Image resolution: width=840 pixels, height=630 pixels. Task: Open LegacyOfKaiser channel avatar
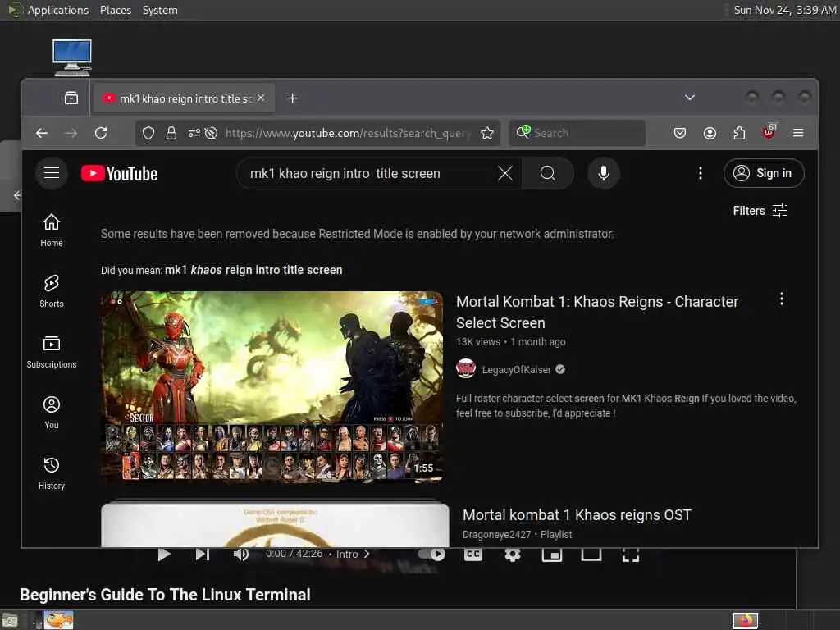(x=466, y=368)
